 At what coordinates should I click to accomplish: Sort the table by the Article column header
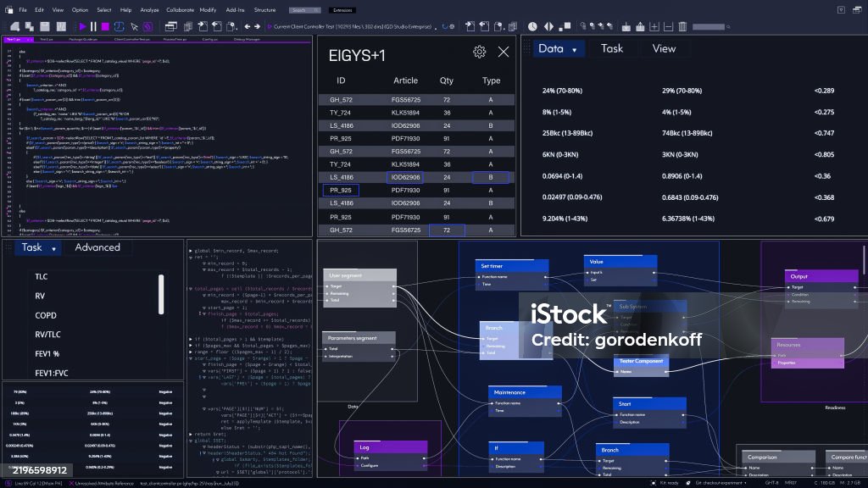point(405,80)
